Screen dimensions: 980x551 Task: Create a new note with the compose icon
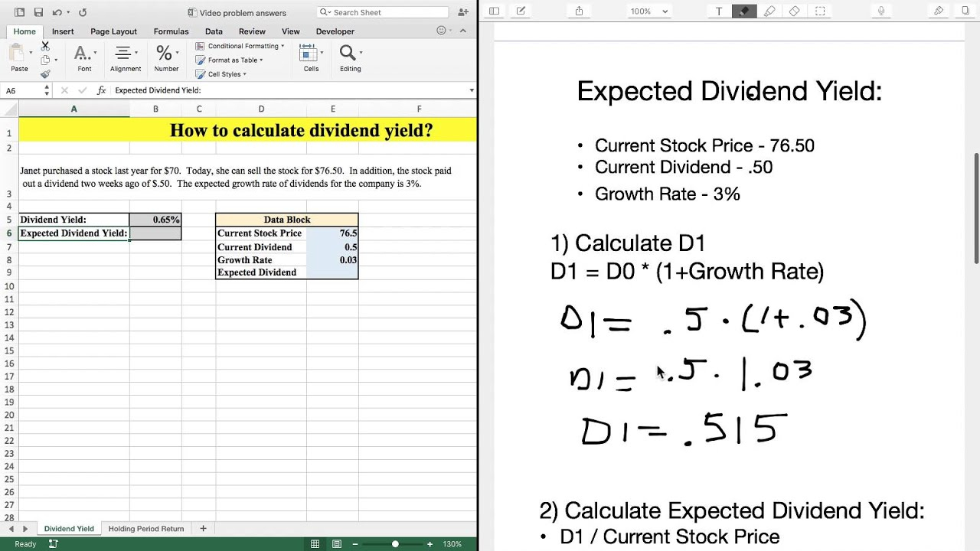click(x=521, y=11)
